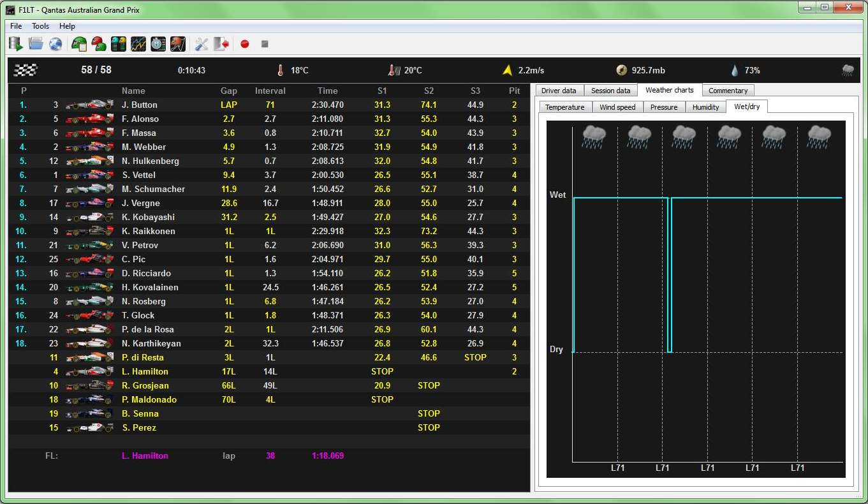
Task: Click the globe icon in toolbar
Action: tap(55, 44)
